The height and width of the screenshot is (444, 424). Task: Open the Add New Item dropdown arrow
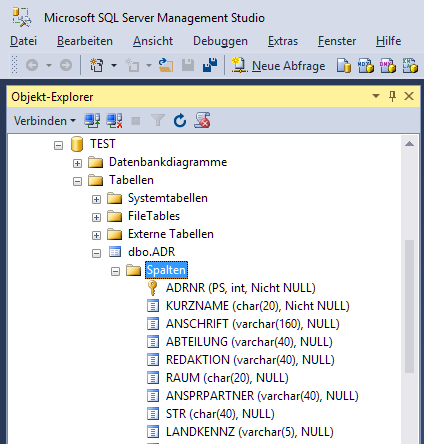(149, 65)
